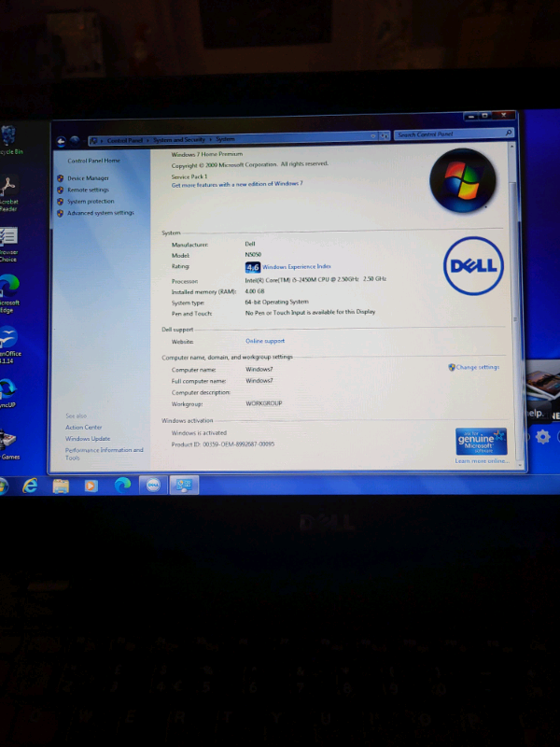Click the Back navigation arrow
560x747 pixels.
click(x=61, y=141)
